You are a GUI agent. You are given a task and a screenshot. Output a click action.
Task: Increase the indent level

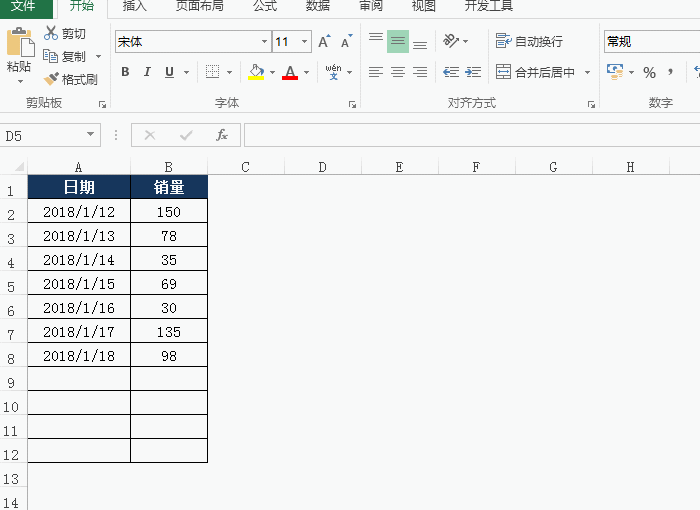point(473,71)
